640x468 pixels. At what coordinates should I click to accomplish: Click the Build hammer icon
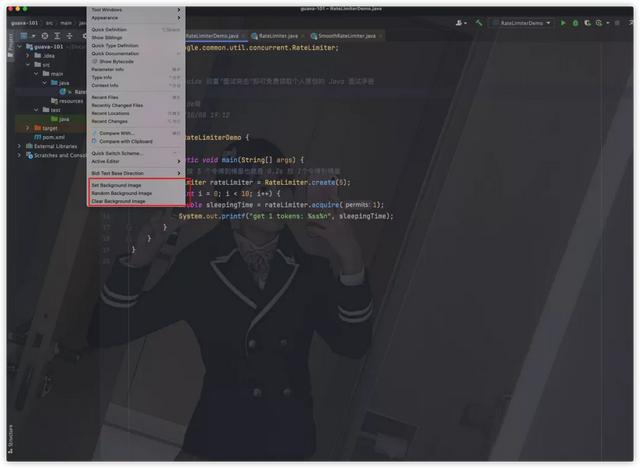[x=479, y=23]
